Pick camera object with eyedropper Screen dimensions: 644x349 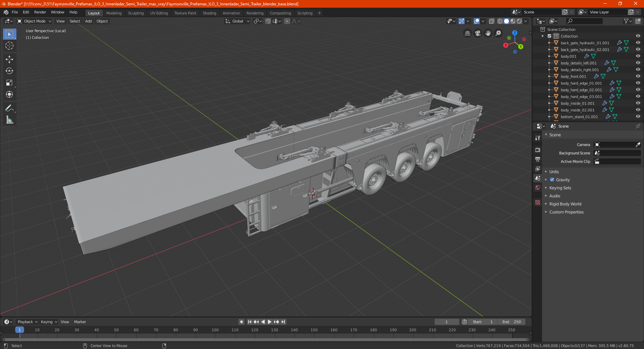[x=638, y=145]
